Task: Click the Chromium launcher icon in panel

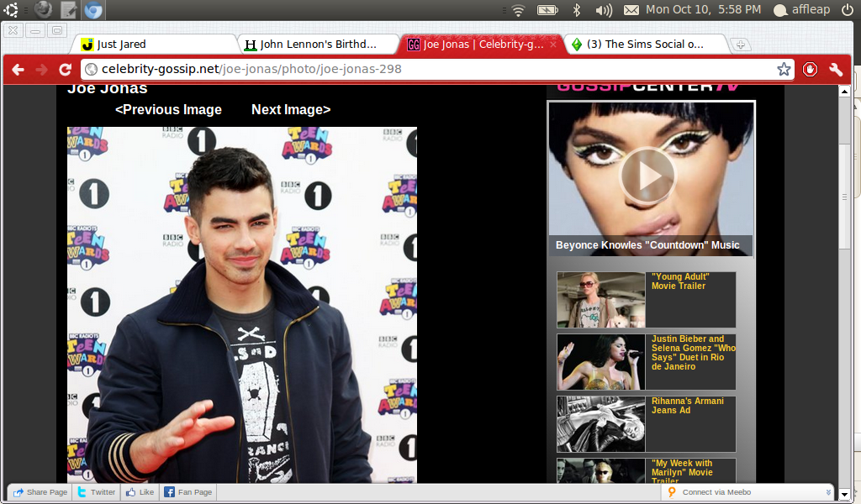Action: tap(92, 9)
